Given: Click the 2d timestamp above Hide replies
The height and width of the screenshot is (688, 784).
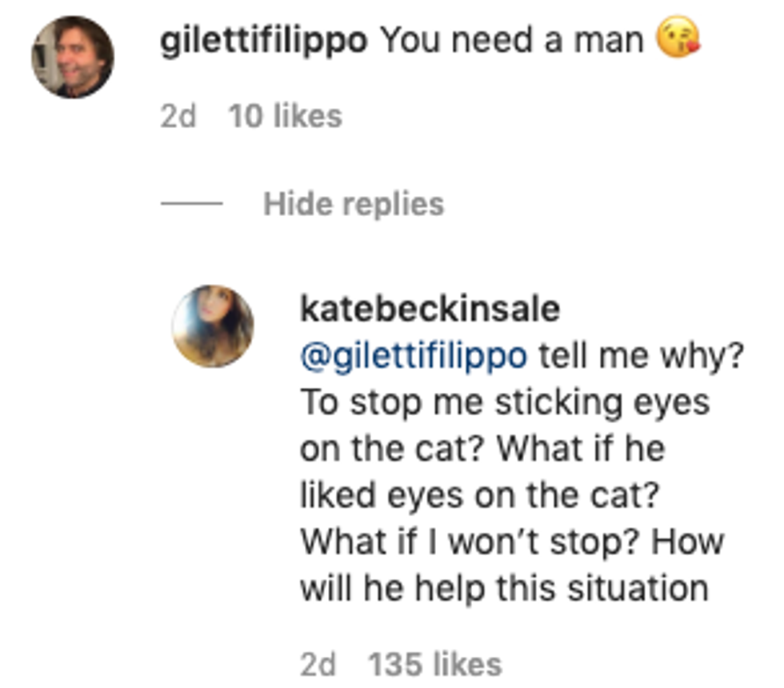Looking at the screenshot, I should click(x=178, y=117).
